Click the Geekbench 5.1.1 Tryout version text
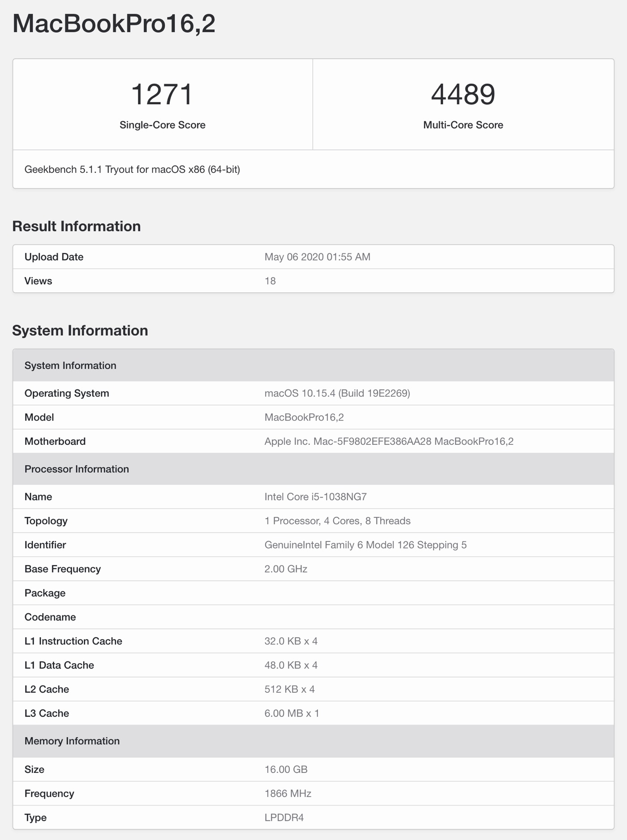Image resolution: width=627 pixels, height=840 pixels. tap(132, 170)
